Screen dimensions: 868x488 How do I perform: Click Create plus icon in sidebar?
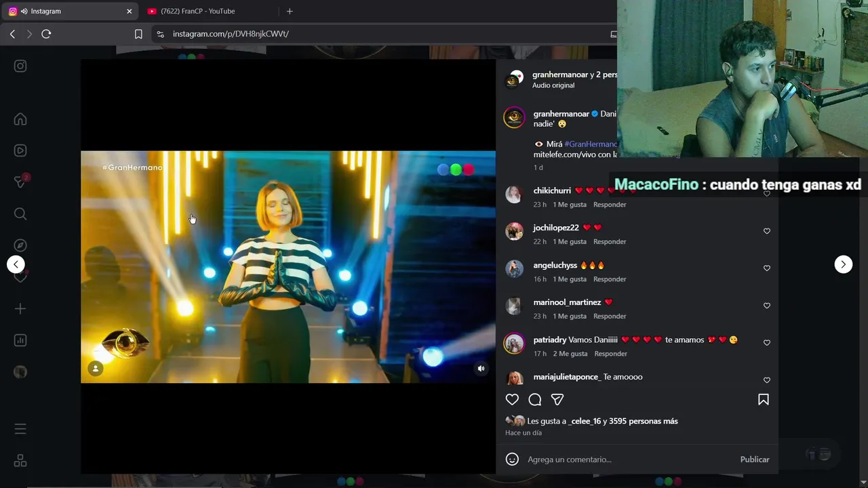click(x=20, y=308)
